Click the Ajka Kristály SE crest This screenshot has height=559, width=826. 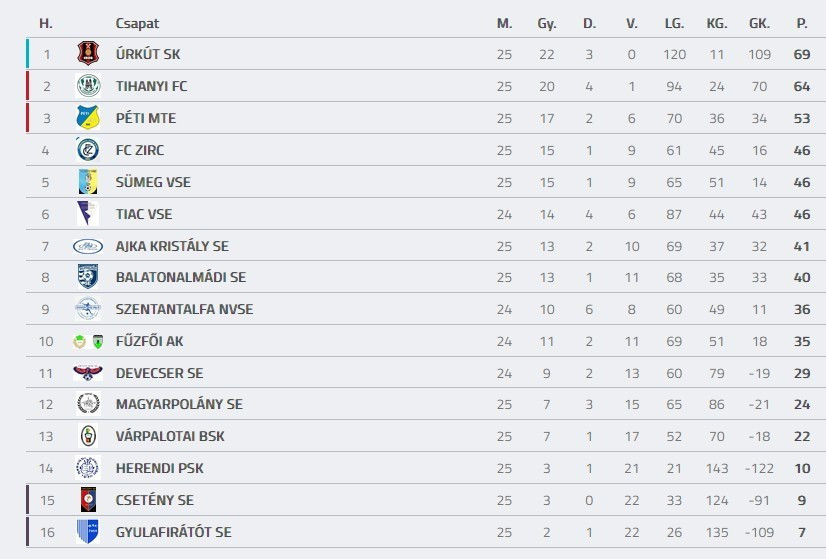tap(88, 246)
